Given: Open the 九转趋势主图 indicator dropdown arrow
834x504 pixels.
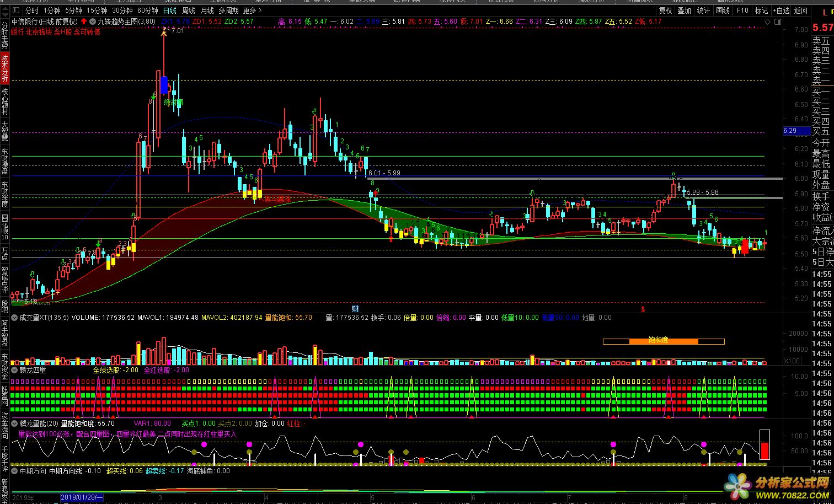Looking at the screenshot, I should click(93, 22).
